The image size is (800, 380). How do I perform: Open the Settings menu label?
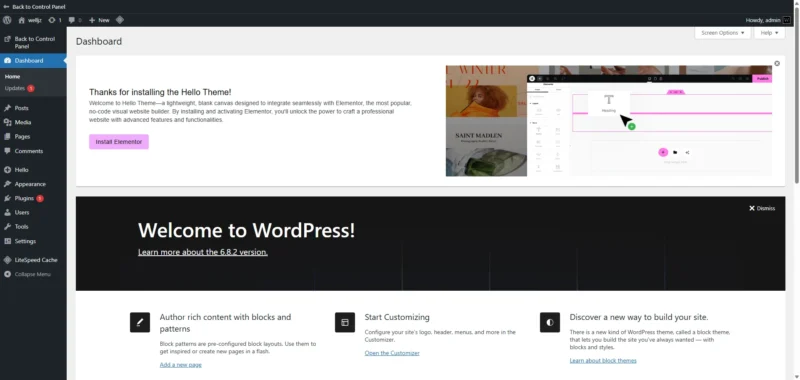coord(26,241)
